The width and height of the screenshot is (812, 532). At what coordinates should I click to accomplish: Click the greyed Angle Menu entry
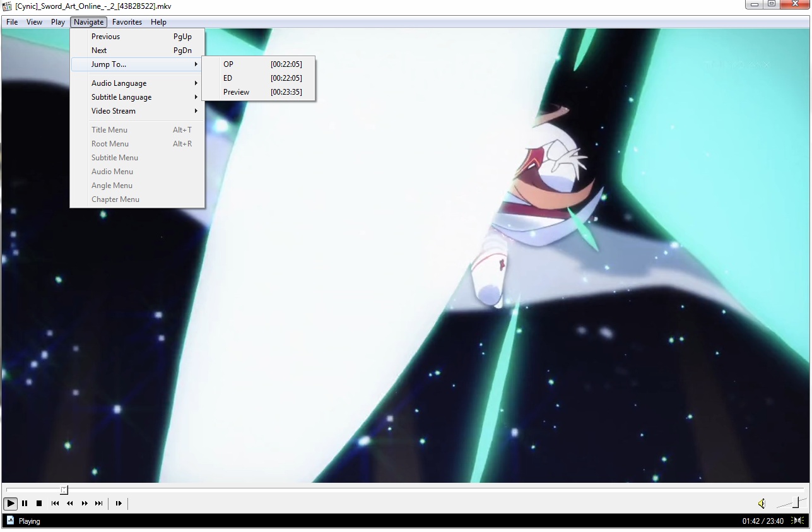click(x=137, y=186)
